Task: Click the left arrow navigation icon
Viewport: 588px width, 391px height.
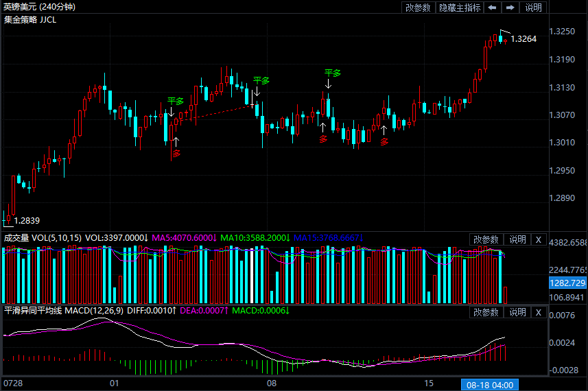Action: pyautogui.click(x=493, y=8)
